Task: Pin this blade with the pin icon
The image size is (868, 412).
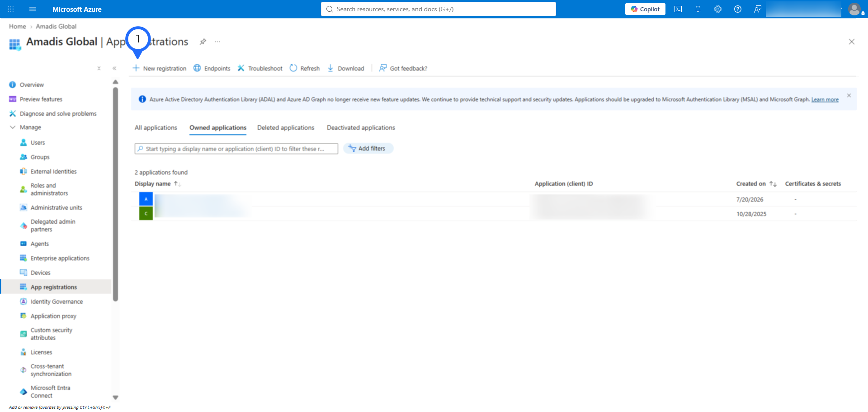Action: point(203,42)
